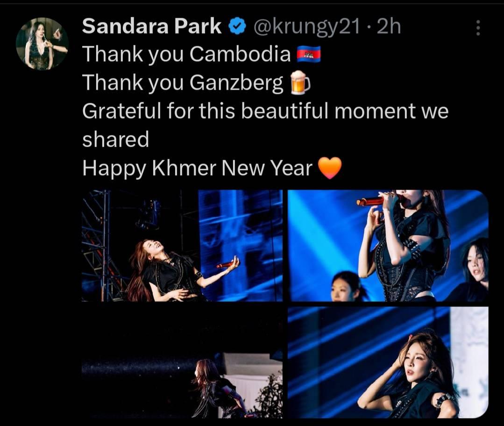
Task: Click the 'Happy Khmer New Year' text
Action: pyautogui.click(x=198, y=168)
